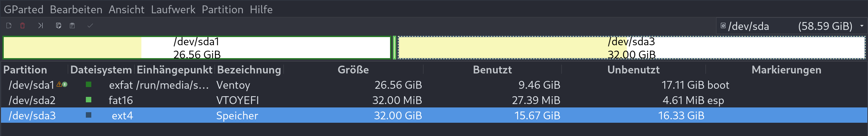Click the /dev/sda1 block in disk graphic
The image size is (868, 136).
tap(197, 48)
